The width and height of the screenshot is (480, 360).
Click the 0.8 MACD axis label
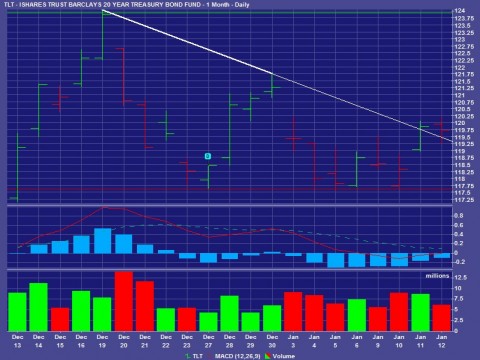[459, 216]
